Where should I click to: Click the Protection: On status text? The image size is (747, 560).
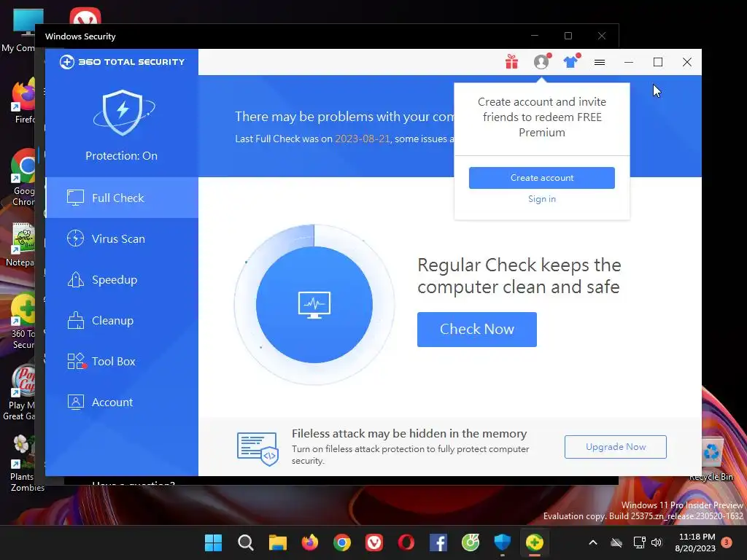pyautogui.click(x=122, y=156)
